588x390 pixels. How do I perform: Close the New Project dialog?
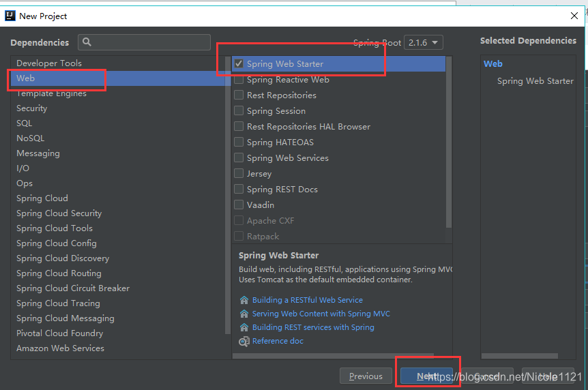574,16
